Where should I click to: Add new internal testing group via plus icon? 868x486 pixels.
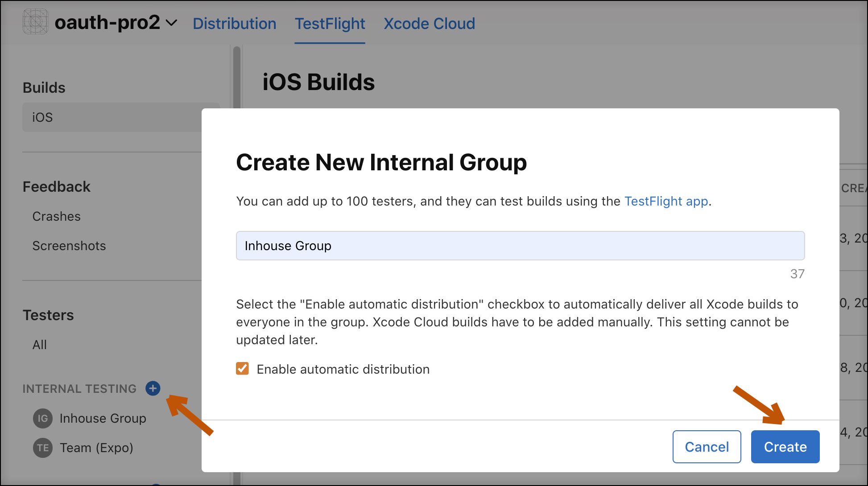[x=153, y=388]
